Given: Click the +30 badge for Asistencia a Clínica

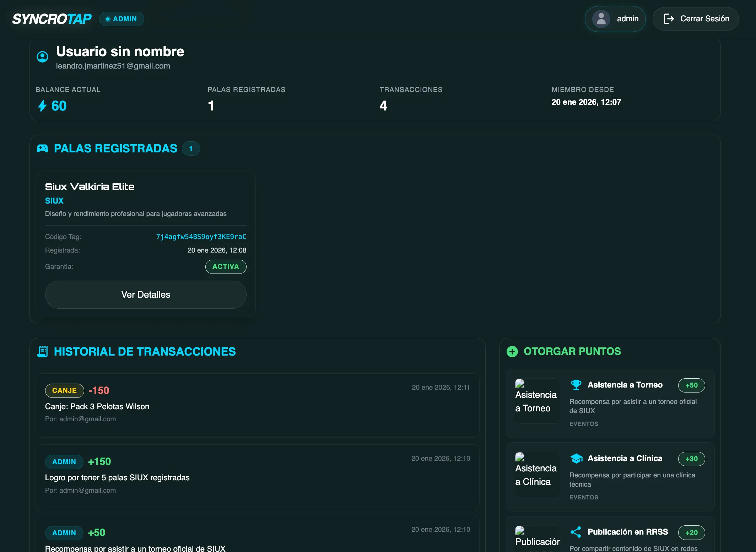Looking at the screenshot, I should point(691,459).
